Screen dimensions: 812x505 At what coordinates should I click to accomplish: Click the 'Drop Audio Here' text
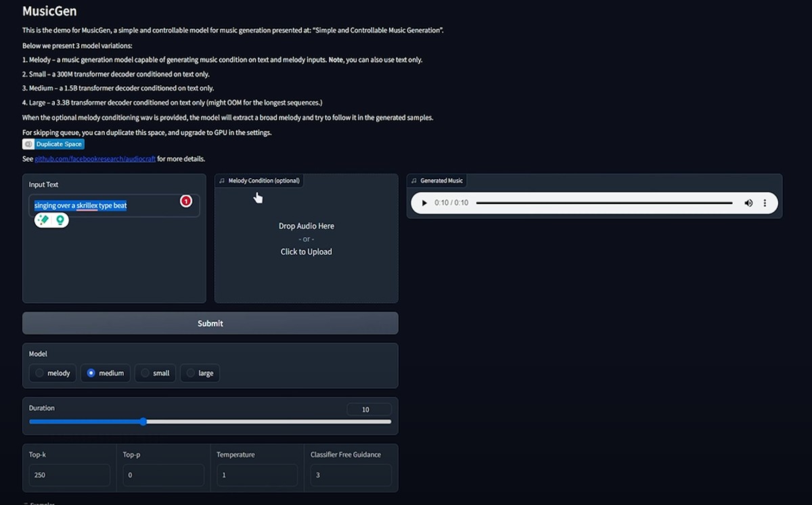(307, 226)
